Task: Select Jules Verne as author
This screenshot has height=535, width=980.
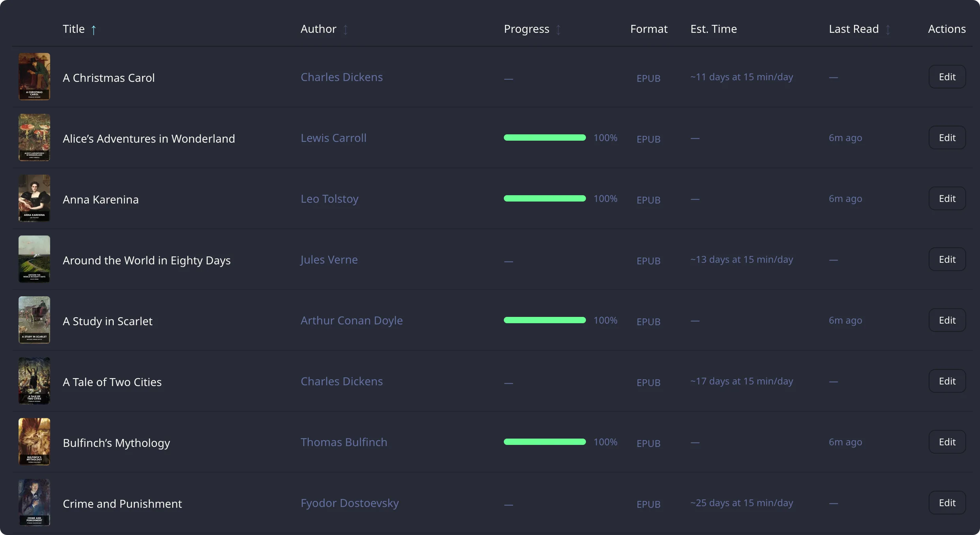Action: coord(329,260)
